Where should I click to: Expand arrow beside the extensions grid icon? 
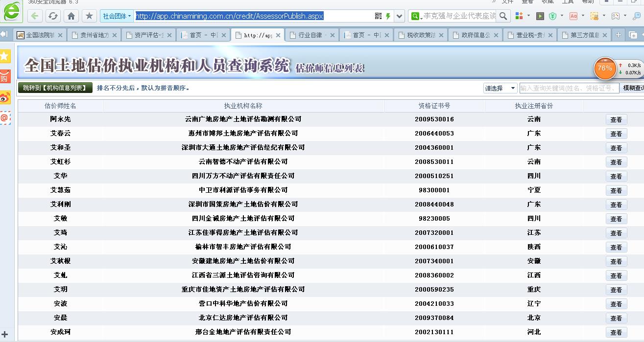(529, 16)
